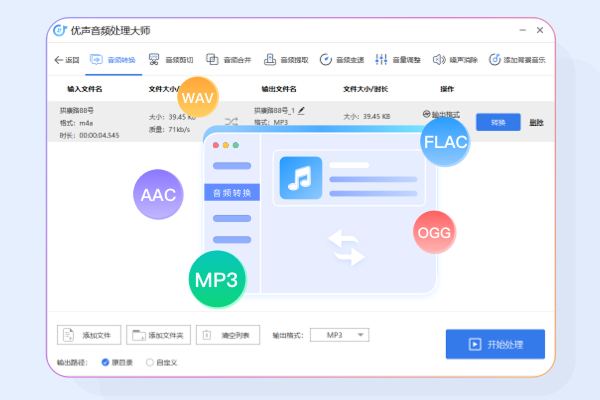Switch to the 音频转换 tab
The width and height of the screenshot is (600, 400).
pyautogui.click(x=115, y=60)
